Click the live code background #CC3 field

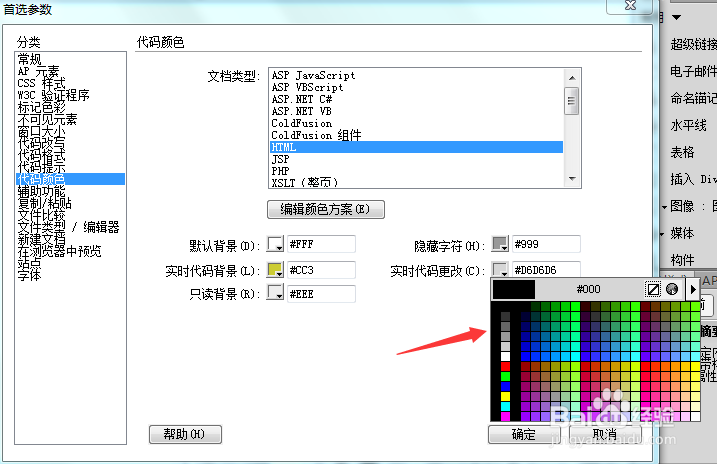[x=321, y=270]
